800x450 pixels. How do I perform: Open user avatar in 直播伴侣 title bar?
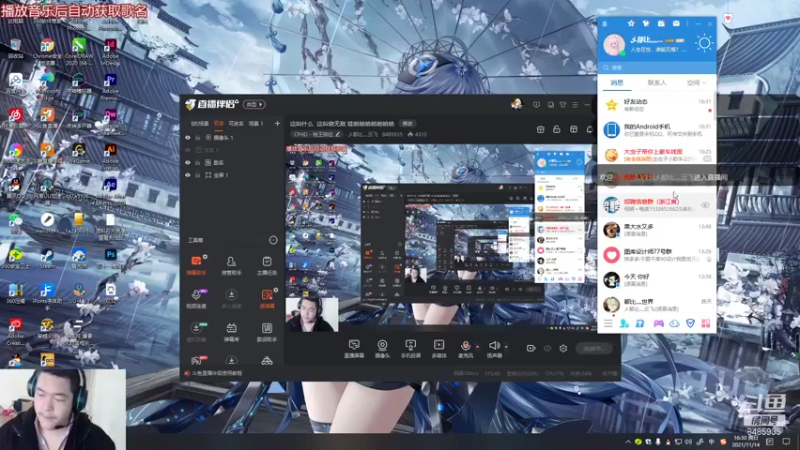coord(516,104)
